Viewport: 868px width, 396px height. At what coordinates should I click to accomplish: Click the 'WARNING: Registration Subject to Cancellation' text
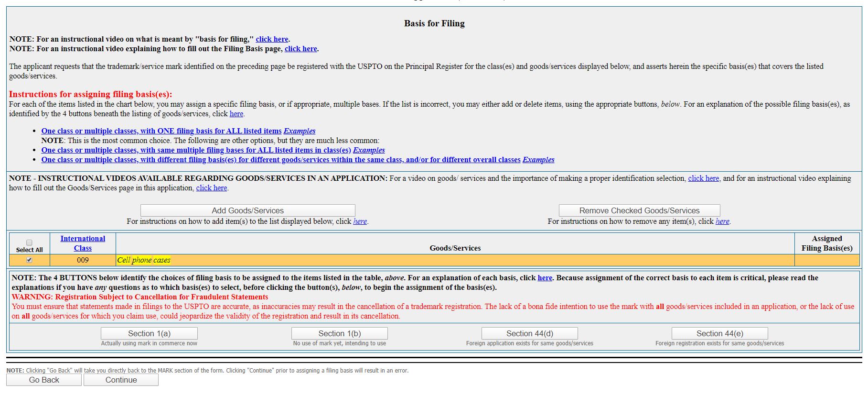140,297
